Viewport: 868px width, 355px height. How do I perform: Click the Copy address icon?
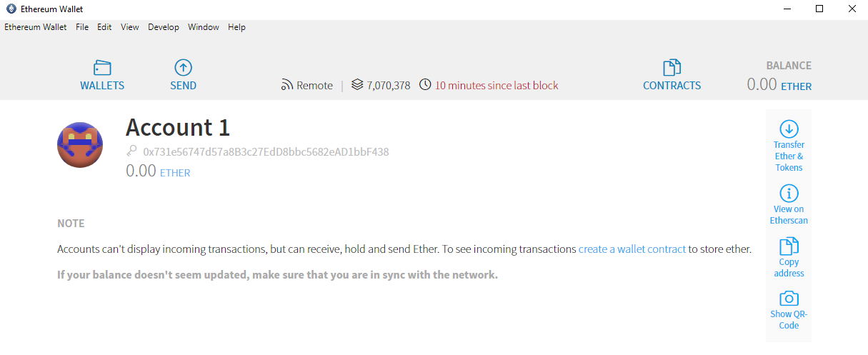point(789,246)
